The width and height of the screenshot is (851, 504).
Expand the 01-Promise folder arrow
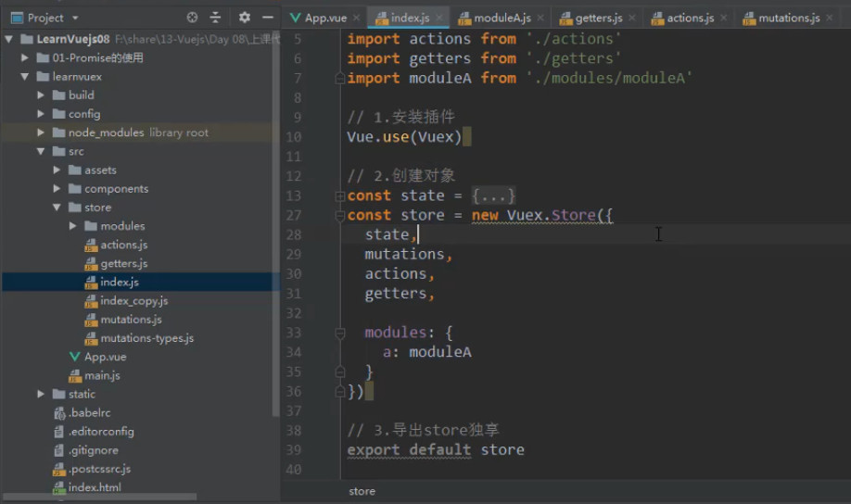24,57
